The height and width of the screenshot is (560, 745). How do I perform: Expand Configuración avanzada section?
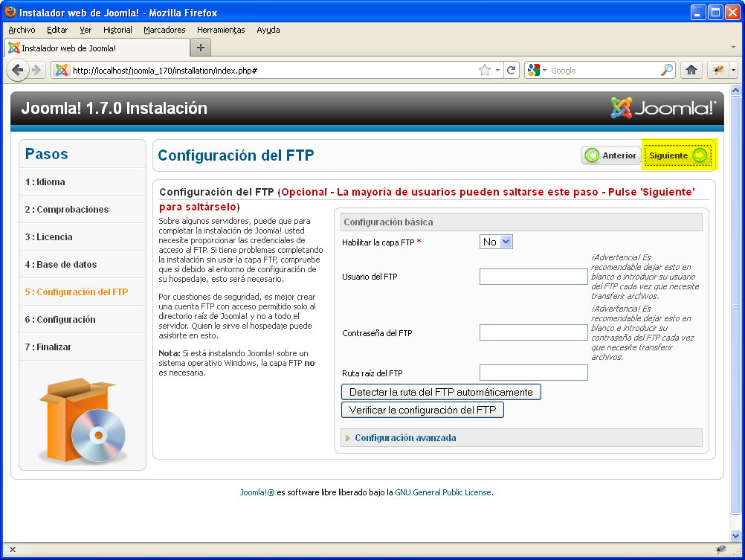coord(405,438)
